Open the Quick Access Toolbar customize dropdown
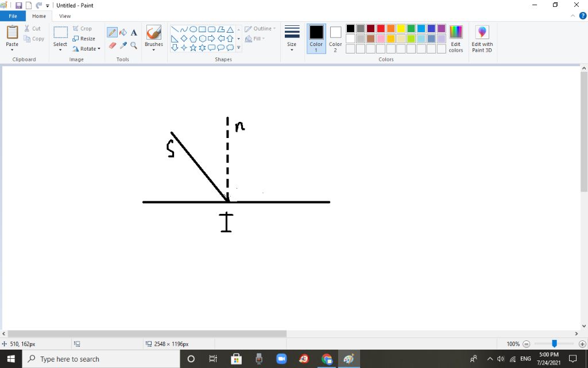The image size is (588, 368). pyautogui.click(x=48, y=6)
